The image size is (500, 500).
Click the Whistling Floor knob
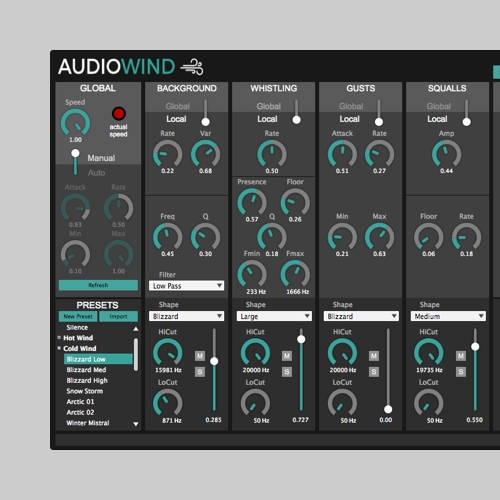[295, 202]
